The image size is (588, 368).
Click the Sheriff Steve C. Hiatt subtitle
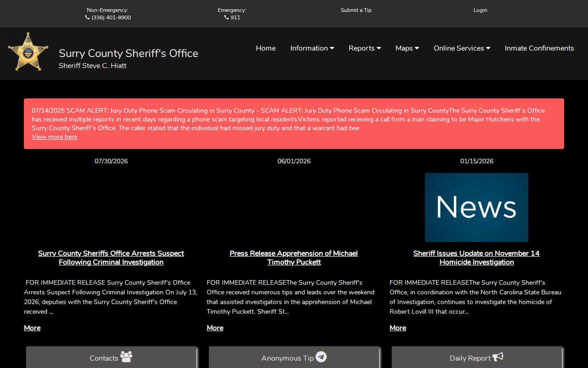[93, 66]
